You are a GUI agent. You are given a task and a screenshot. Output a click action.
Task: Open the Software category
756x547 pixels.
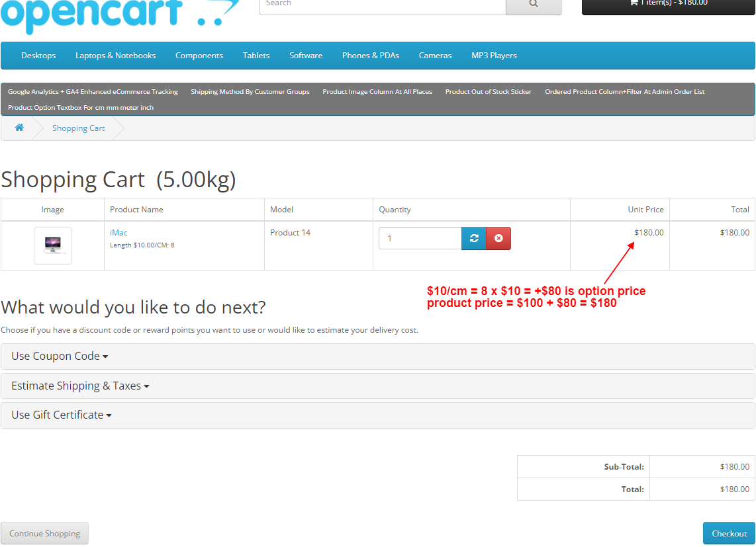[306, 56]
